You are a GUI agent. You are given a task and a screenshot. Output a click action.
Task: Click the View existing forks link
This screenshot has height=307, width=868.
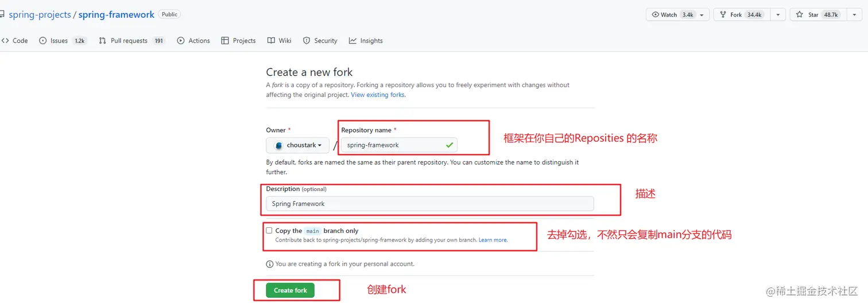tap(378, 95)
